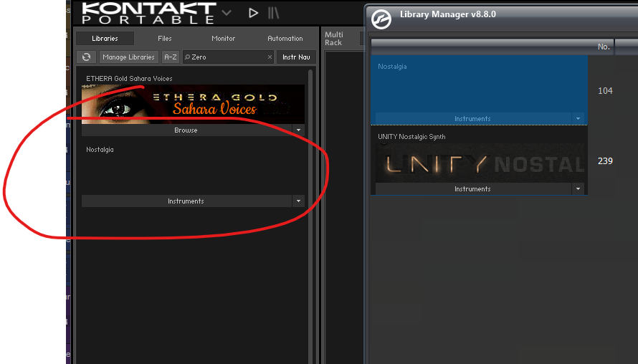Click the Instr Nav button
The image size is (638, 364).
(296, 57)
